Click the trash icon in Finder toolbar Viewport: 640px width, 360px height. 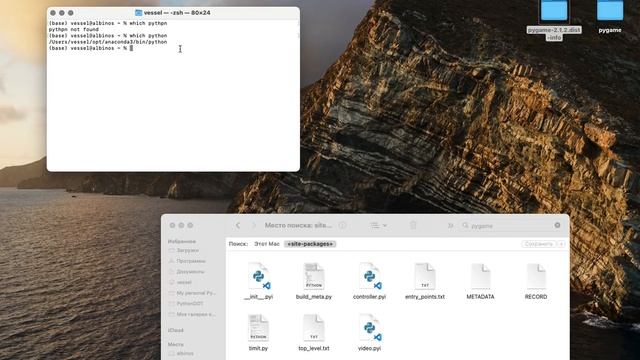point(413,225)
